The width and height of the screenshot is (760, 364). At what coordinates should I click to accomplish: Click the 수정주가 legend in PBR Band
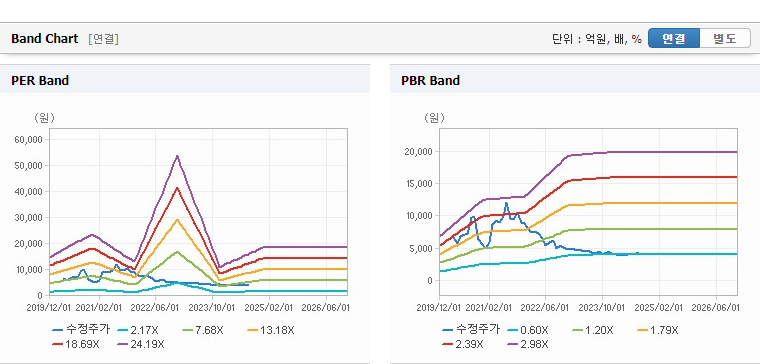[x=471, y=330]
